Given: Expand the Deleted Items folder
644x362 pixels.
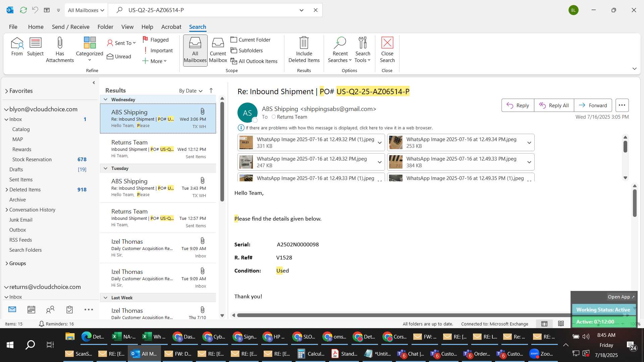Looking at the screenshot, I should point(7,190).
